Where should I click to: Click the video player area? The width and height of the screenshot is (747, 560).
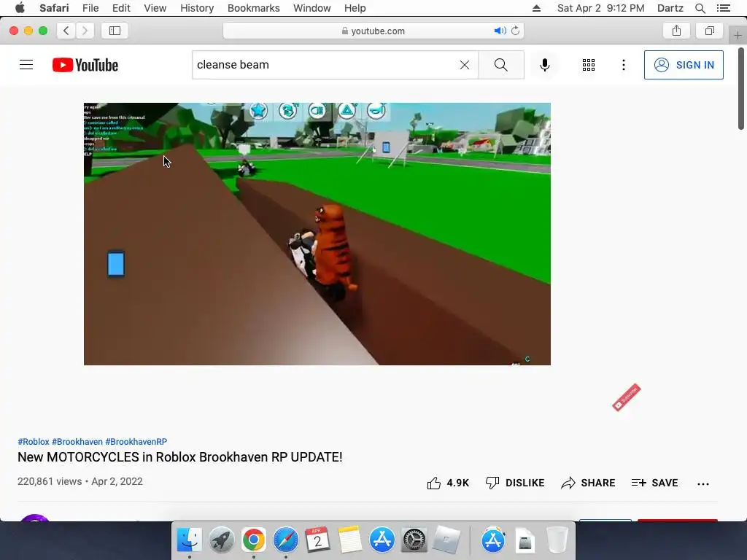(x=317, y=234)
